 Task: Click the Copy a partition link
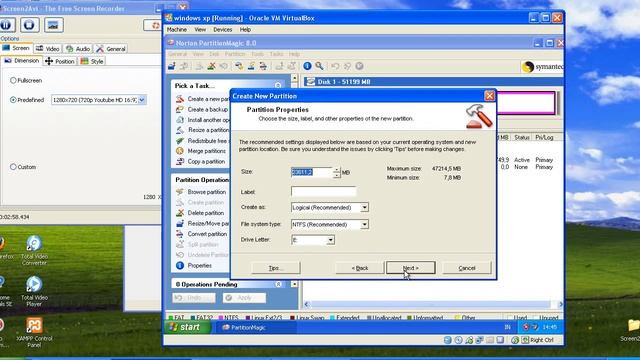[x=206, y=161]
